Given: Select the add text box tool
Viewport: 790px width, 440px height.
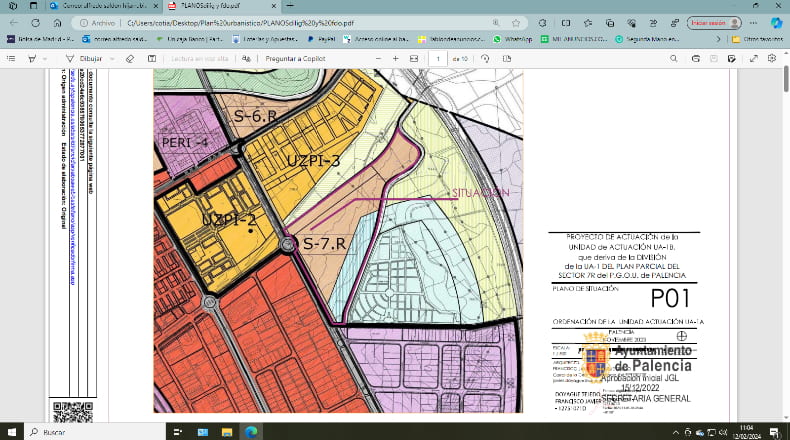Looking at the screenshot, I should [152, 59].
